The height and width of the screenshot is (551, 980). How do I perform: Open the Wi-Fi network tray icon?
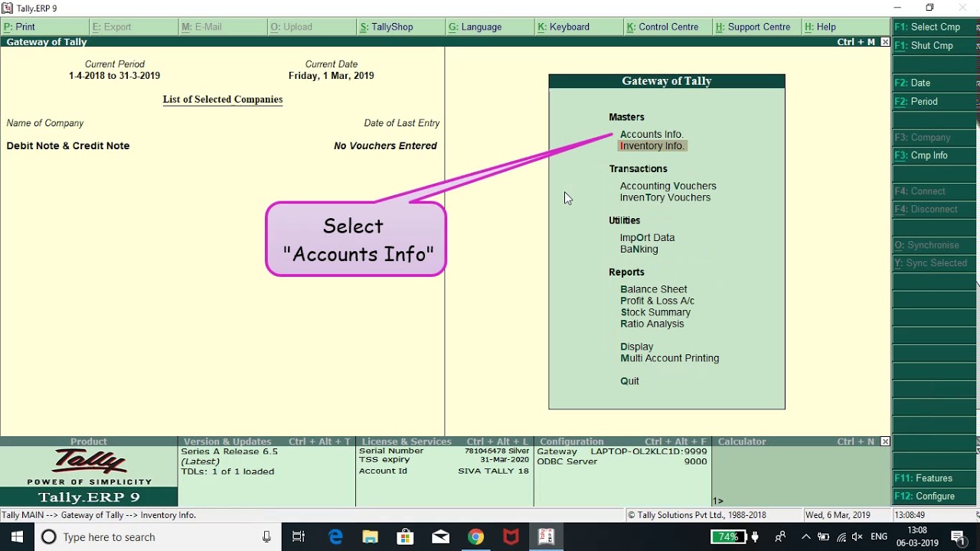point(841,537)
